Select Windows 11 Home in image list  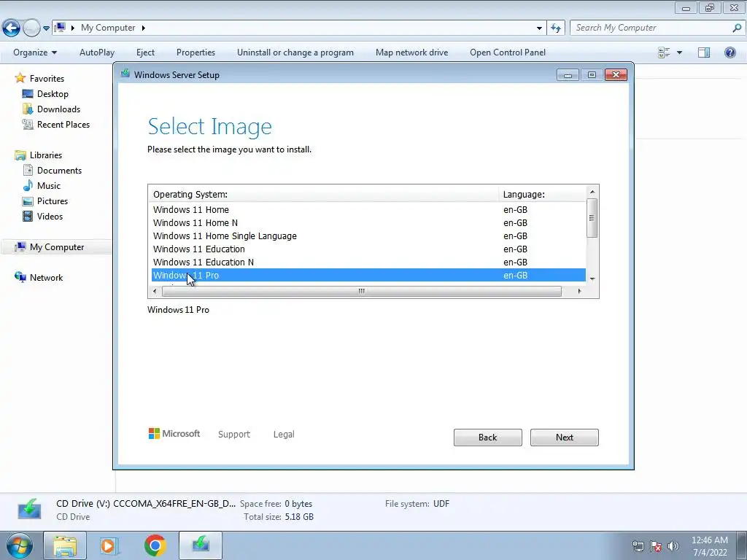point(368,209)
